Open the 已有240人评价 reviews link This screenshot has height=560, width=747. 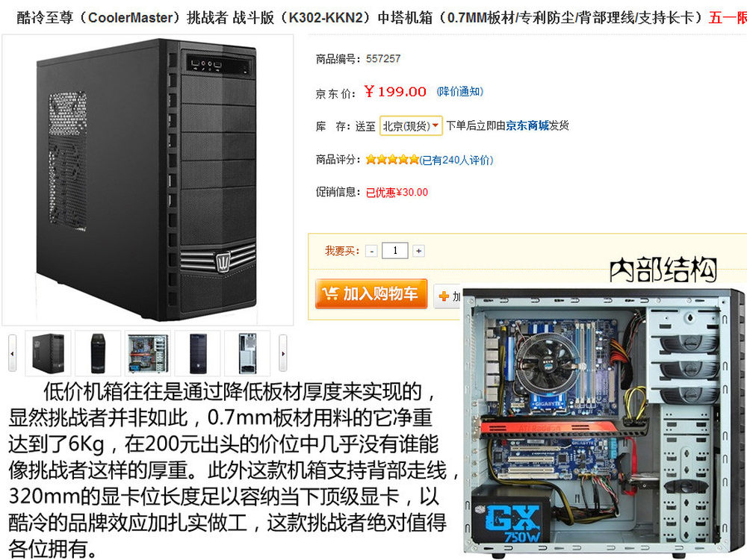[x=456, y=160]
